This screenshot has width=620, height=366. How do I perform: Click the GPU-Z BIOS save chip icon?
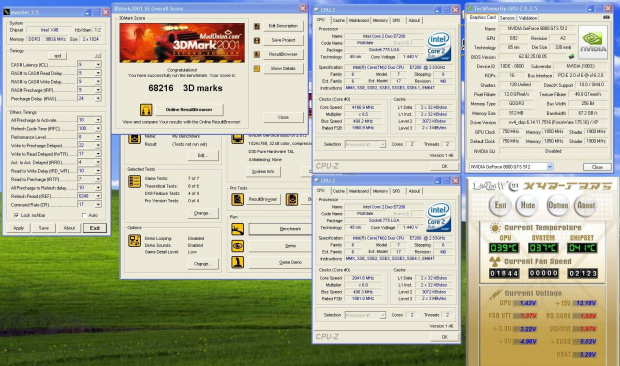coord(571,57)
